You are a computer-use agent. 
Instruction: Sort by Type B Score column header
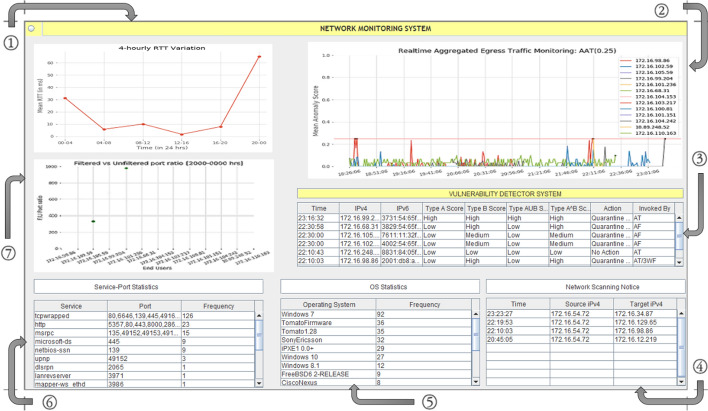tap(485, 208)
